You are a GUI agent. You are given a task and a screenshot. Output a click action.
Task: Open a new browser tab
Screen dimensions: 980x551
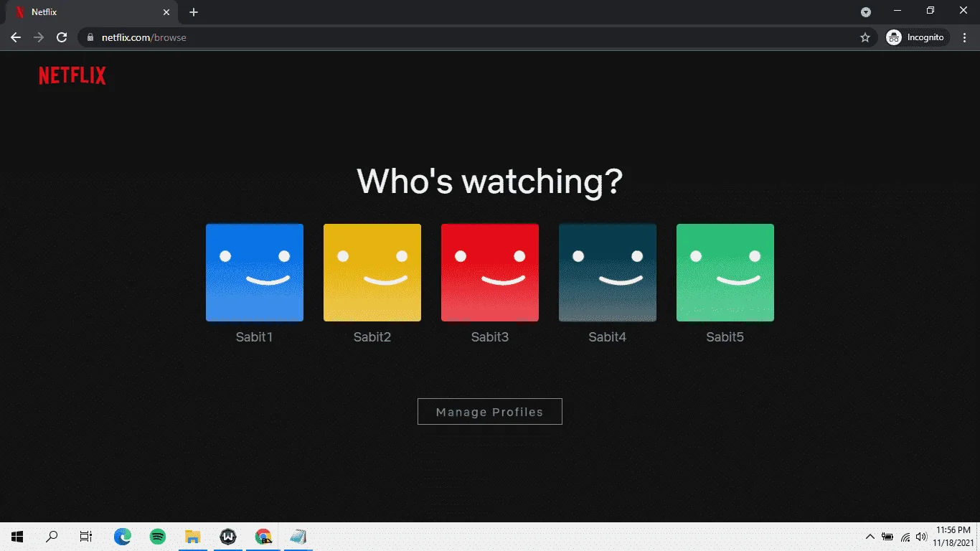194,12
